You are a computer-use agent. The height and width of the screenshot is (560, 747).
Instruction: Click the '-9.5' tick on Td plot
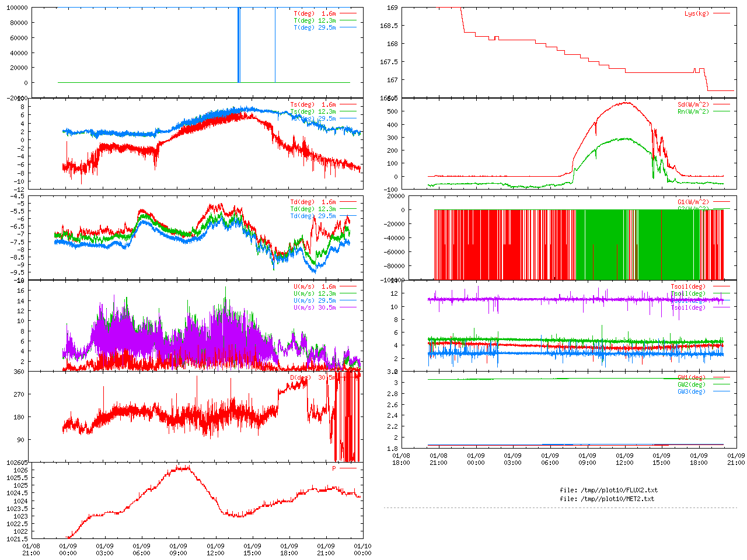[19, 272]
